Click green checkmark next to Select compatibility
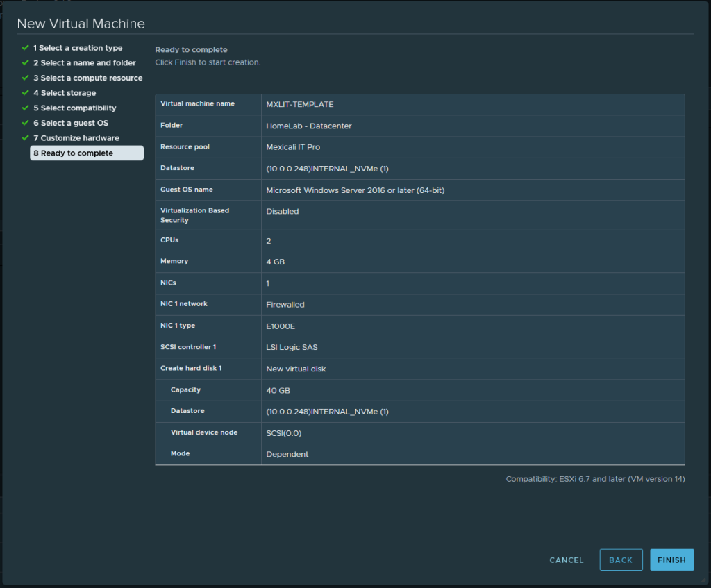 [25, 108]
